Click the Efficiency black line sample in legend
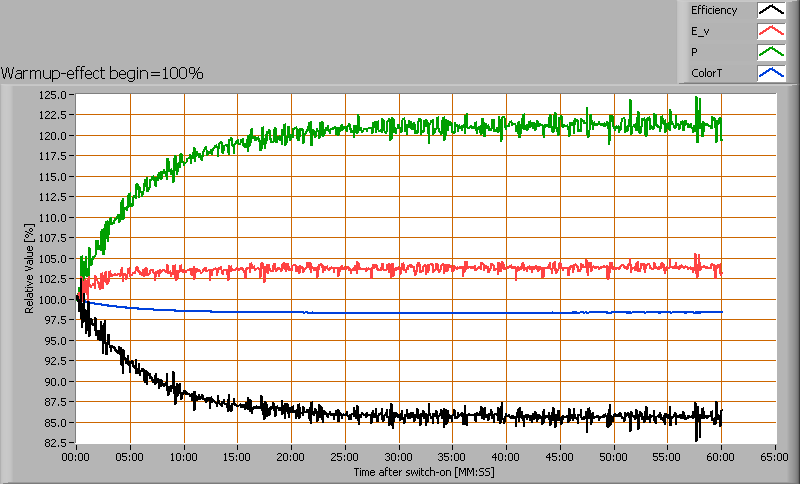800x484 pixels. click(x=770, y=11)
